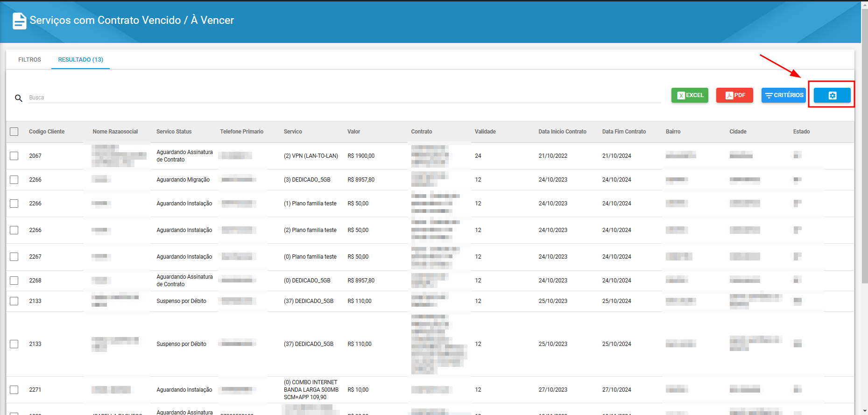Click the Bairro column header

tap(673, 132)
